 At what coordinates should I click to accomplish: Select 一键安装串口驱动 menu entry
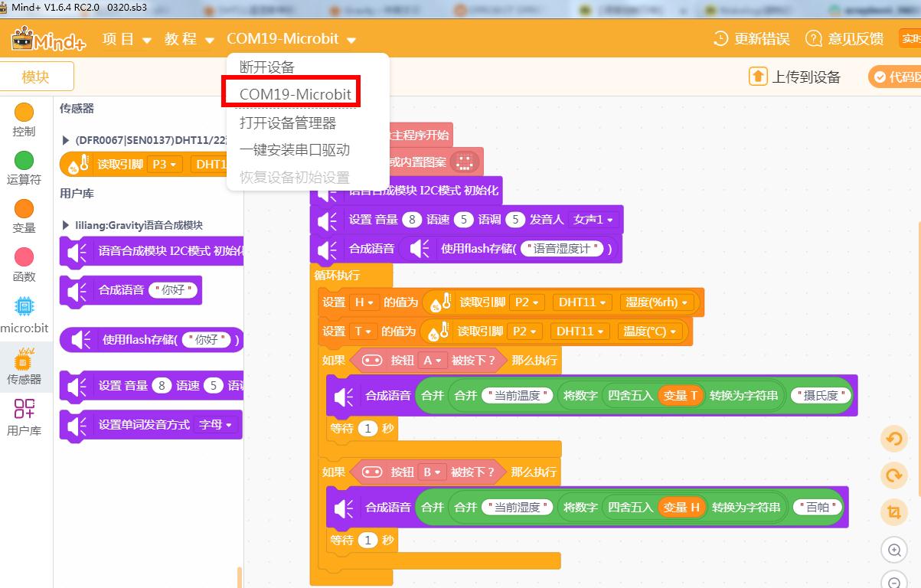(294, 149)
